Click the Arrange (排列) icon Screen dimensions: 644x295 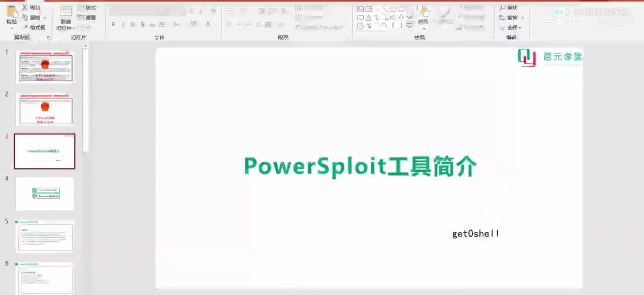[423, 13]
